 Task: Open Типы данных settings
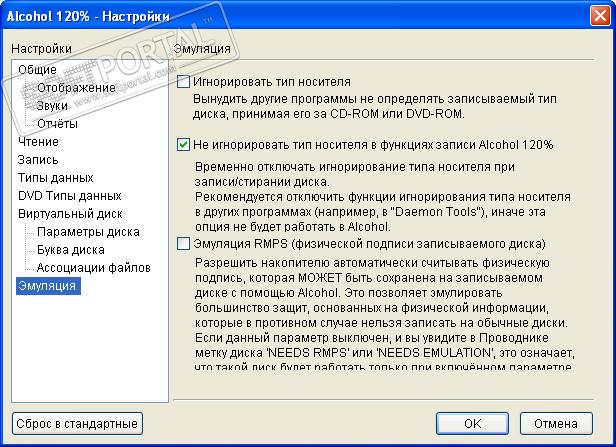55,178
